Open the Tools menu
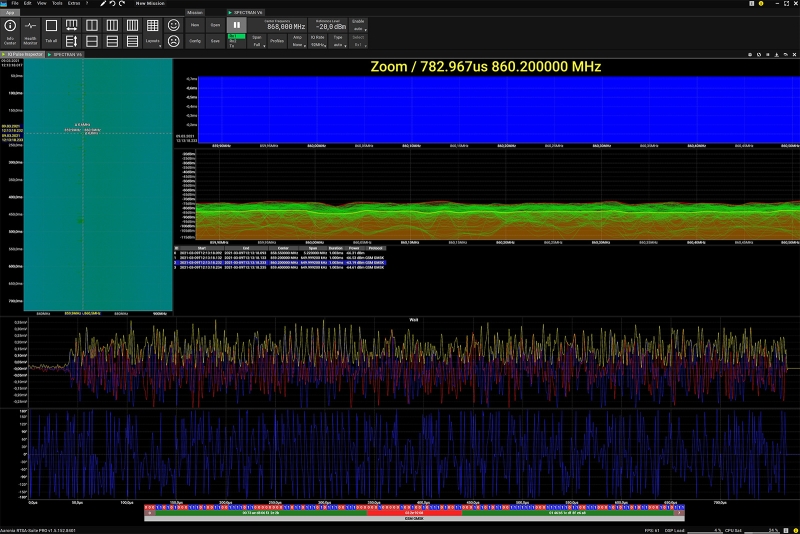Screen dimensions: 800x534 (x=56, y=4)
